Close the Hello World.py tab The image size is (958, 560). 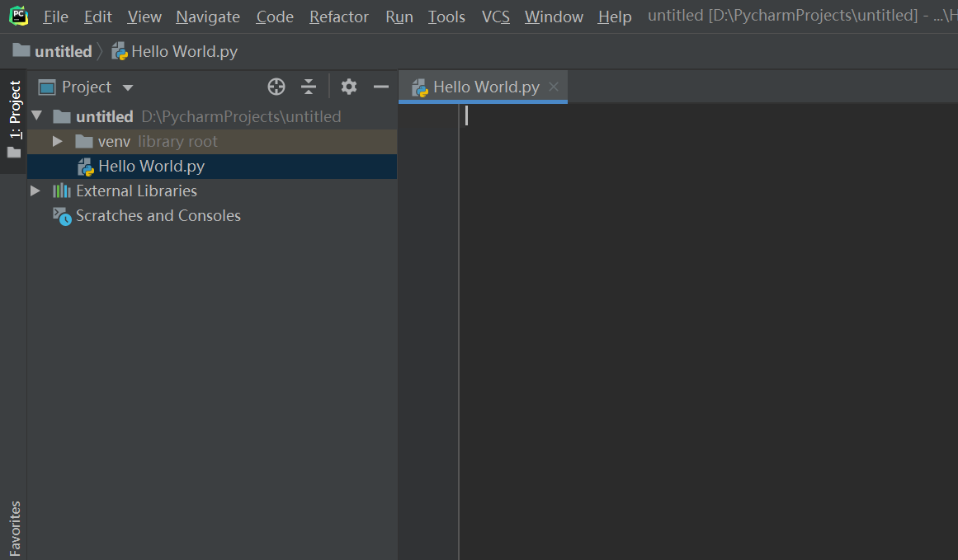click(x=553, y=86)
